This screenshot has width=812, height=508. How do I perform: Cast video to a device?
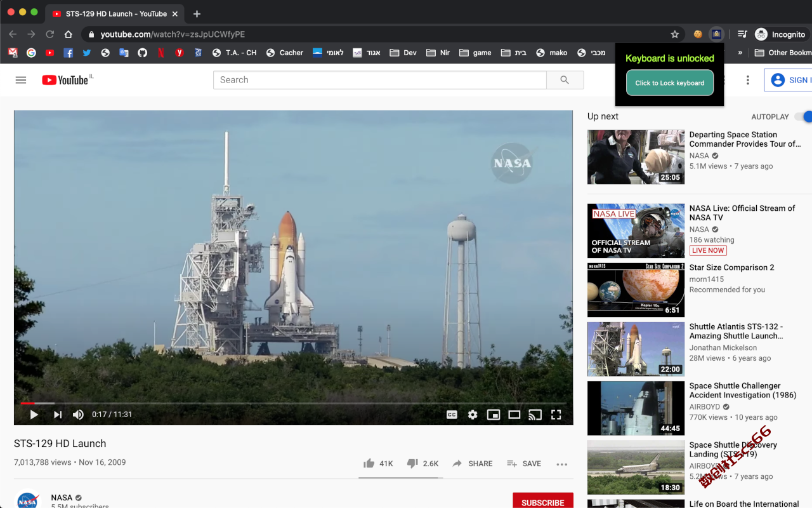(535, 415)
